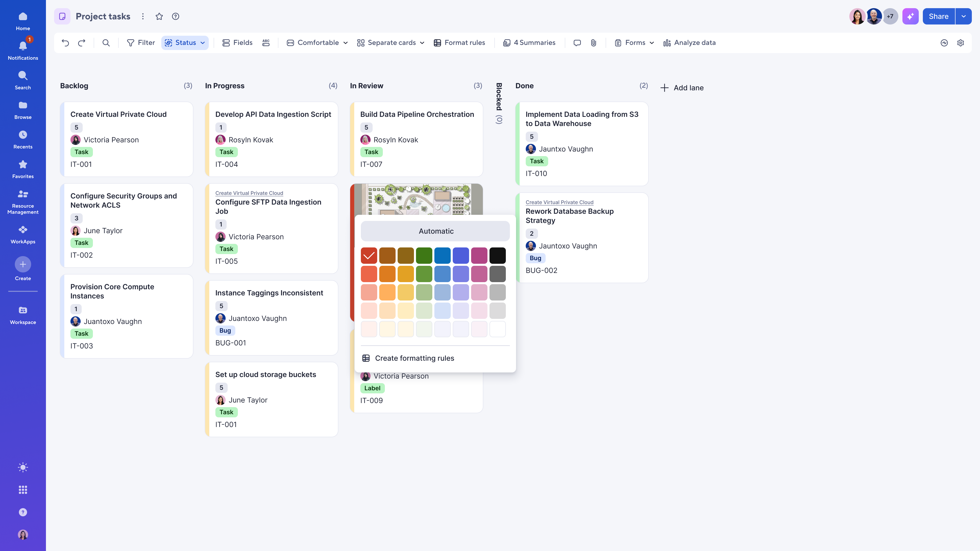Toggle light theme sun icon
980x551 pixels.
point(23,467)
